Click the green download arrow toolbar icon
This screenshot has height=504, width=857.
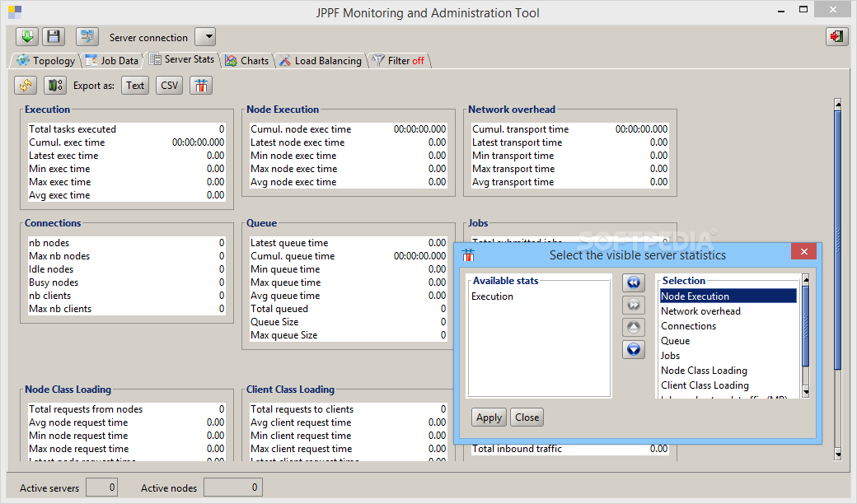click(x=26, y=36)
